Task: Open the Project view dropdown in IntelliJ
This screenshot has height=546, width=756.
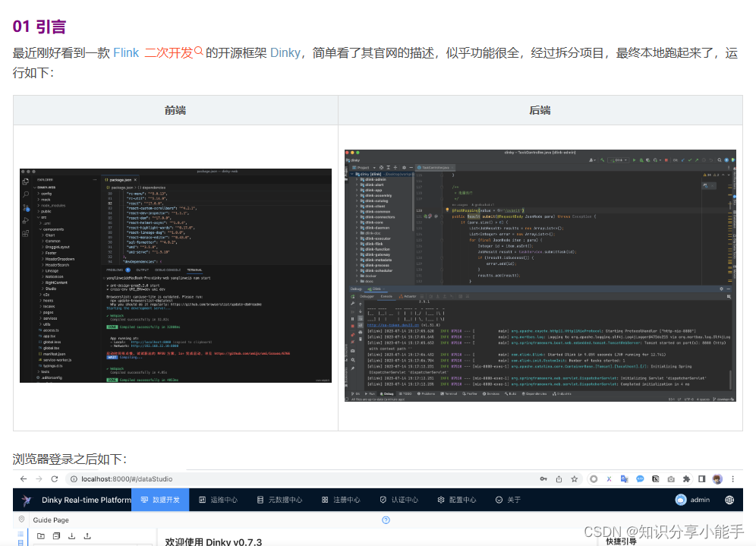Action: pyautogui.click(x=364, y=167)
